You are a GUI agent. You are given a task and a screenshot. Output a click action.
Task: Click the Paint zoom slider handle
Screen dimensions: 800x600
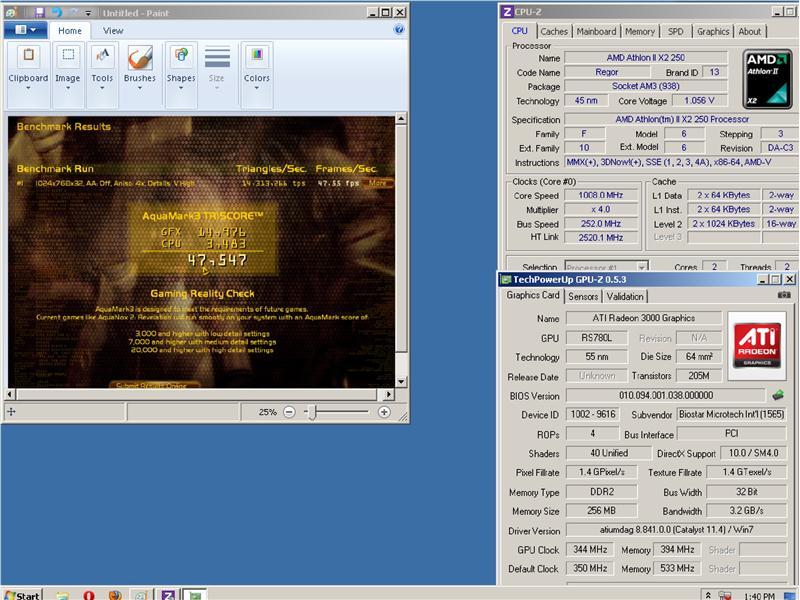click(x=312, y=412)
